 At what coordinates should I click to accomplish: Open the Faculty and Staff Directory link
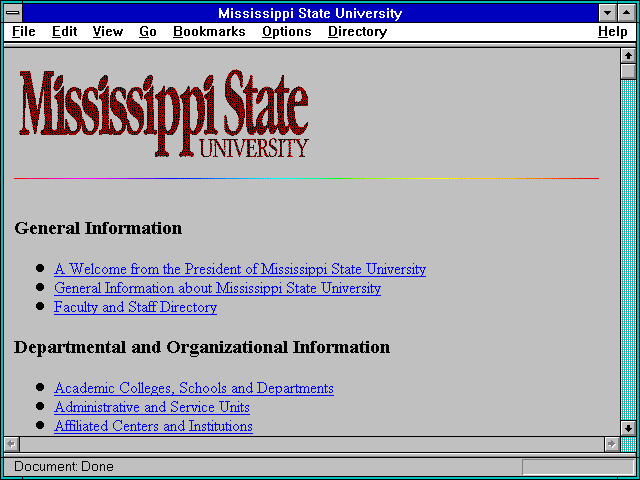click(x=136, y=307)
